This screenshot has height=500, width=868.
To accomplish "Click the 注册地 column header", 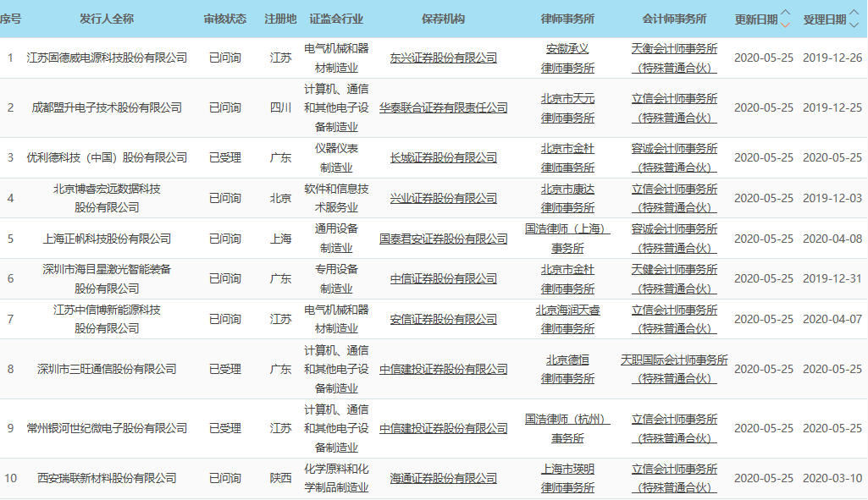I will (x=280, y=19).
